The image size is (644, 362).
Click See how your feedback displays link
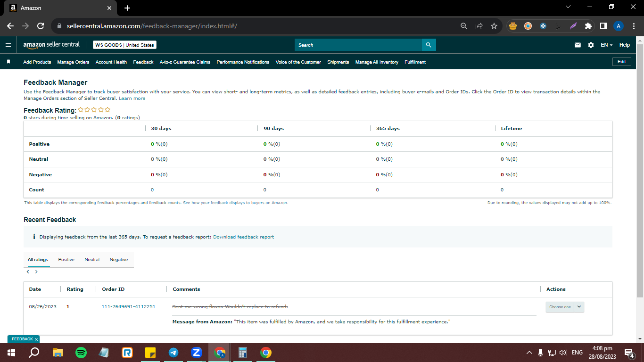click(x=235, y=203)
